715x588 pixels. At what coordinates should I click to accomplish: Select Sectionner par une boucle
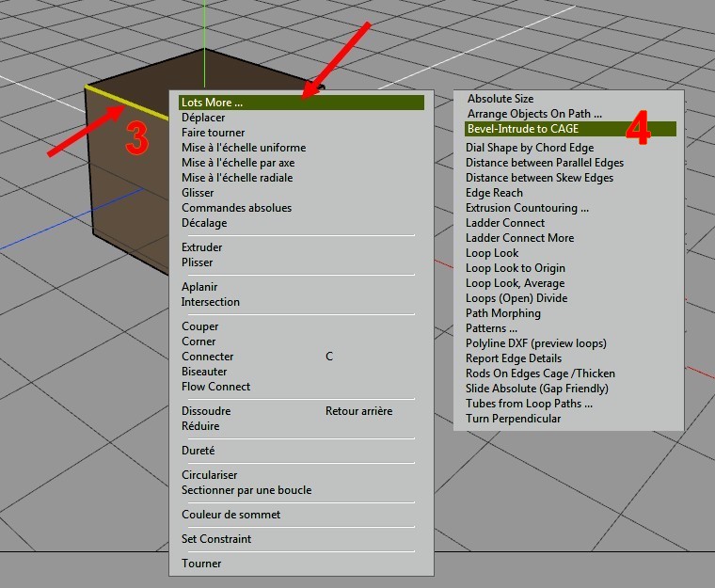click(x=246, y=490)
